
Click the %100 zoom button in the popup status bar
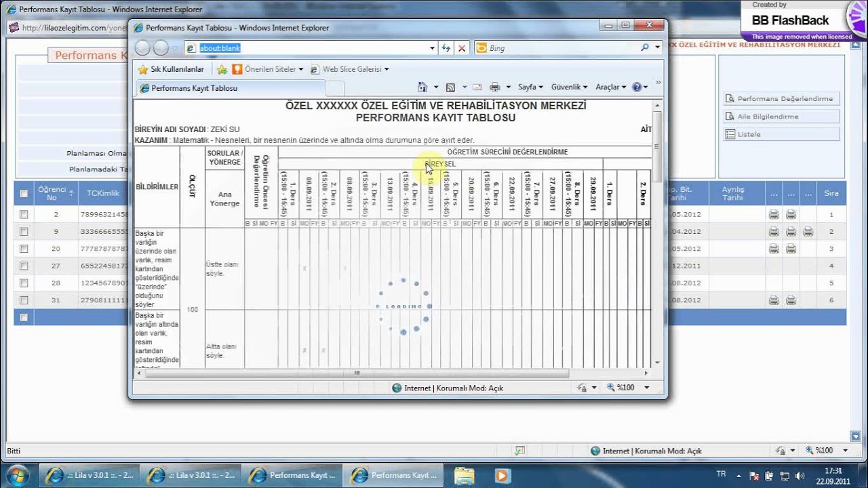click(x=621, y=388)
